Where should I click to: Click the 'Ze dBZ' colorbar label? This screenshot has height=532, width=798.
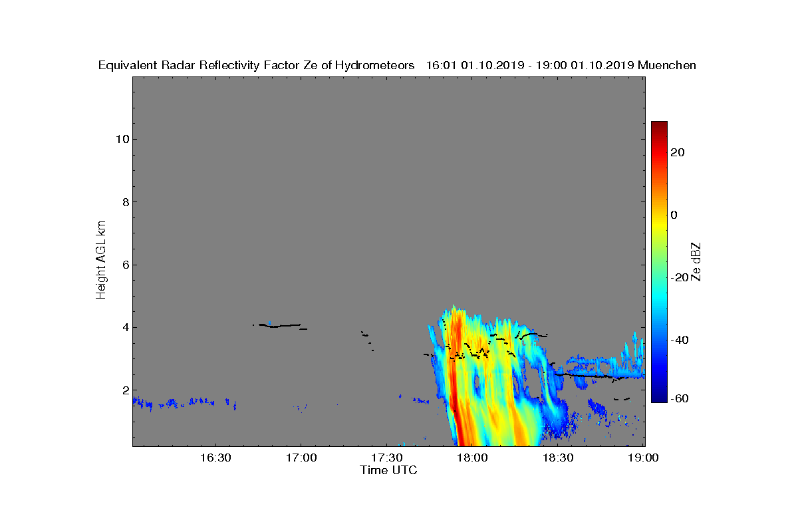click(696, 261)
